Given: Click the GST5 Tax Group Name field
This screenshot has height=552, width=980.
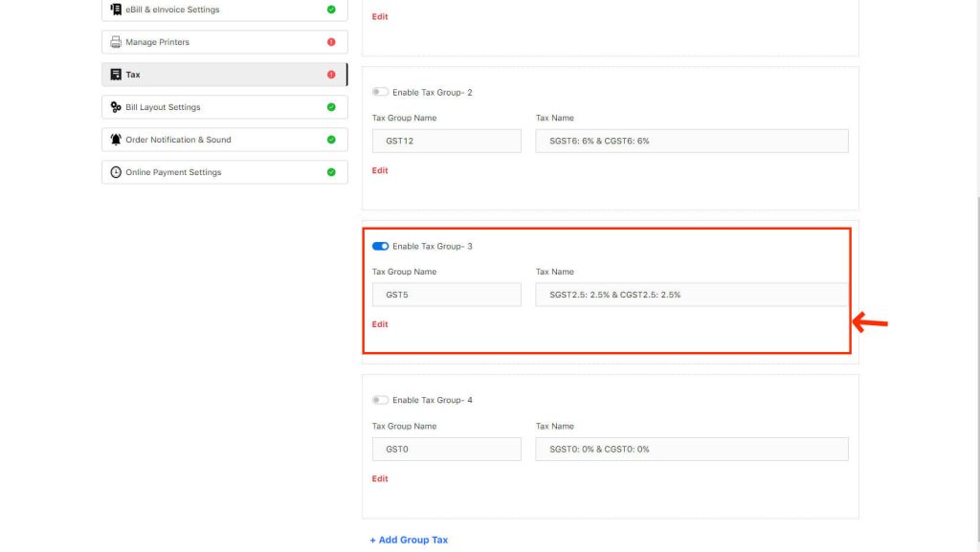Looking at the screenshot, I should (x=447, y=294).
